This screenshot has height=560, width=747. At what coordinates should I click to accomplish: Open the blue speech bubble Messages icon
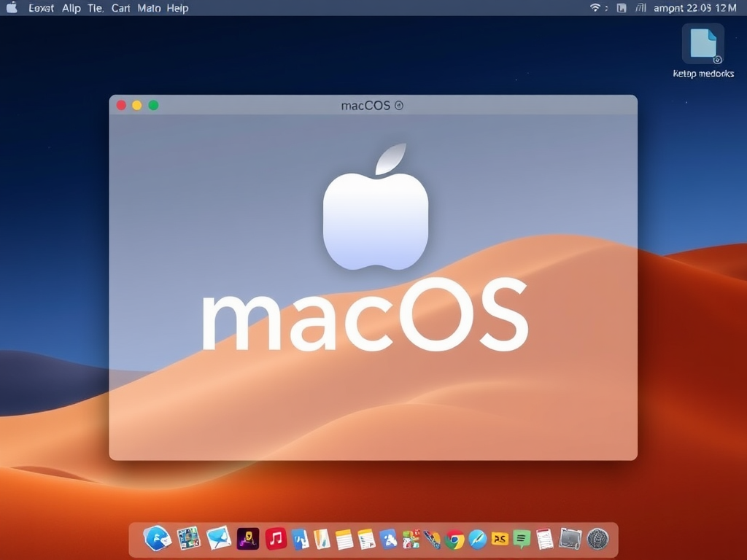coord(219,539)
